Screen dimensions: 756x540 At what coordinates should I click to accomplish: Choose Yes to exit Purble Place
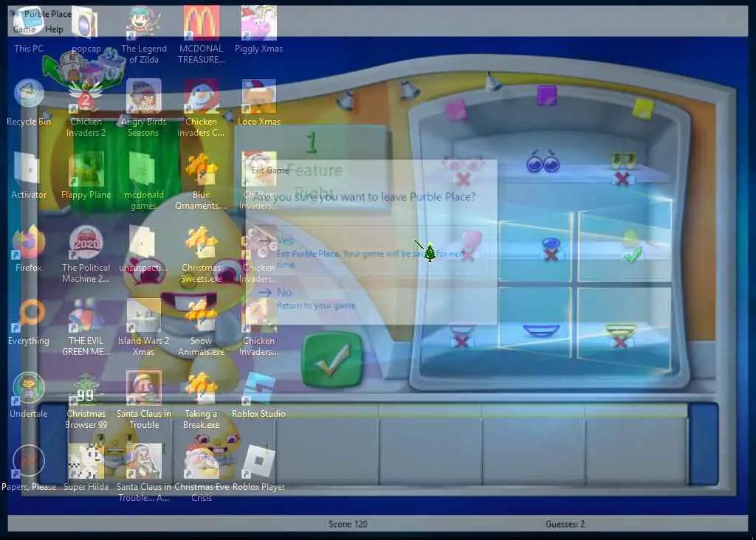point(371,252)
